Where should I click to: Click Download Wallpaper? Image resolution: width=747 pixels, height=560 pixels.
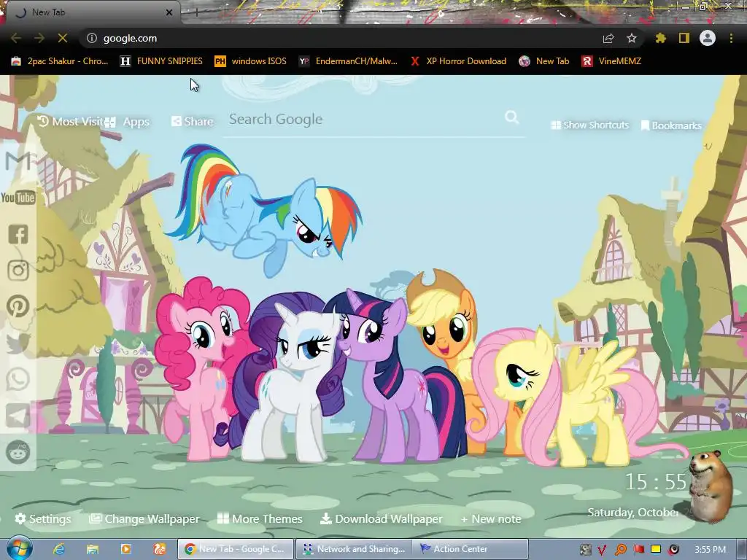point(381,518)
